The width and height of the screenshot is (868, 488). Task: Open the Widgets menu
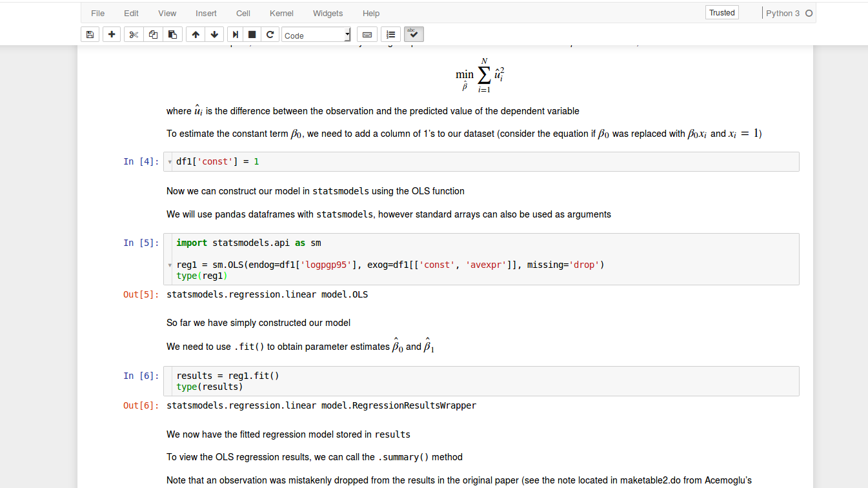(327, 13)
